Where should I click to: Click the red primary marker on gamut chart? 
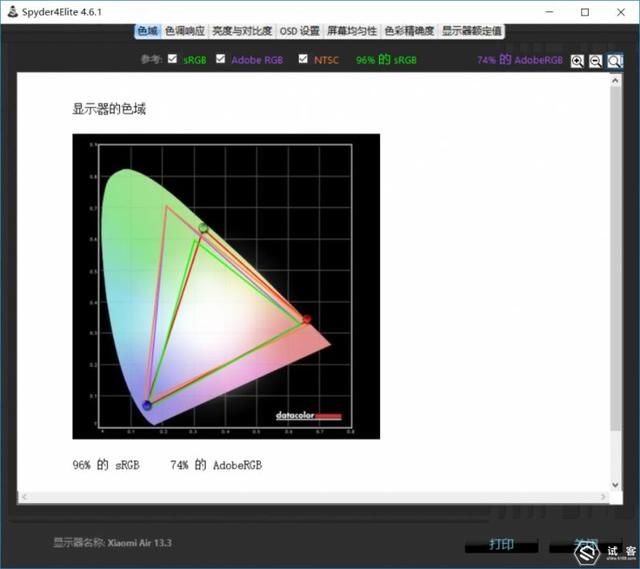[x=307, y=319]
